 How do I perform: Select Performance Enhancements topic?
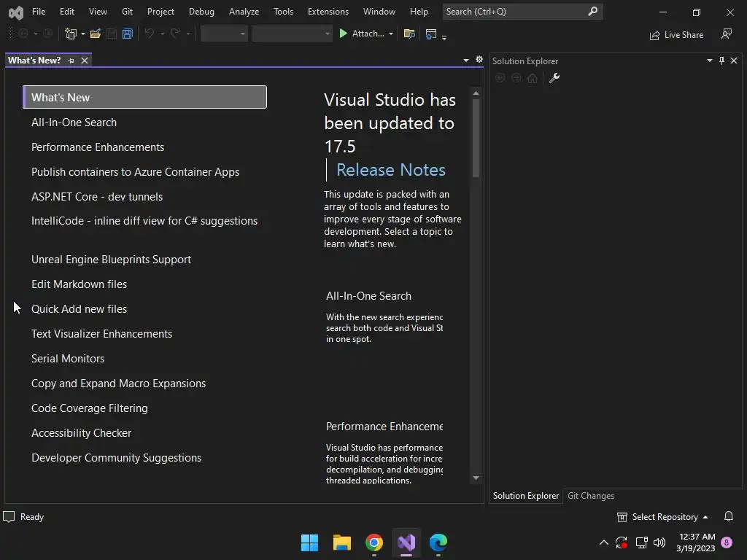[x=98, y=147]
